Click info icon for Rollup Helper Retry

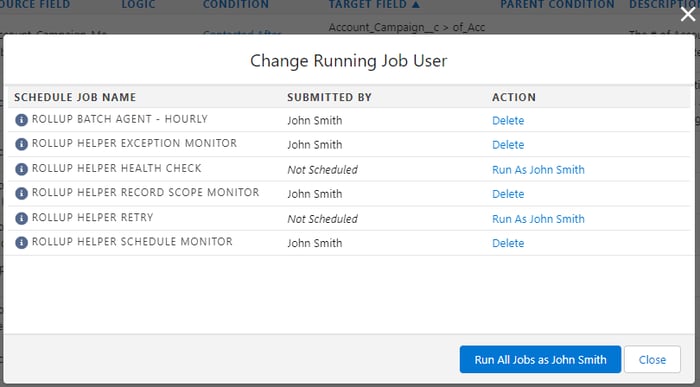coord(21,218)
